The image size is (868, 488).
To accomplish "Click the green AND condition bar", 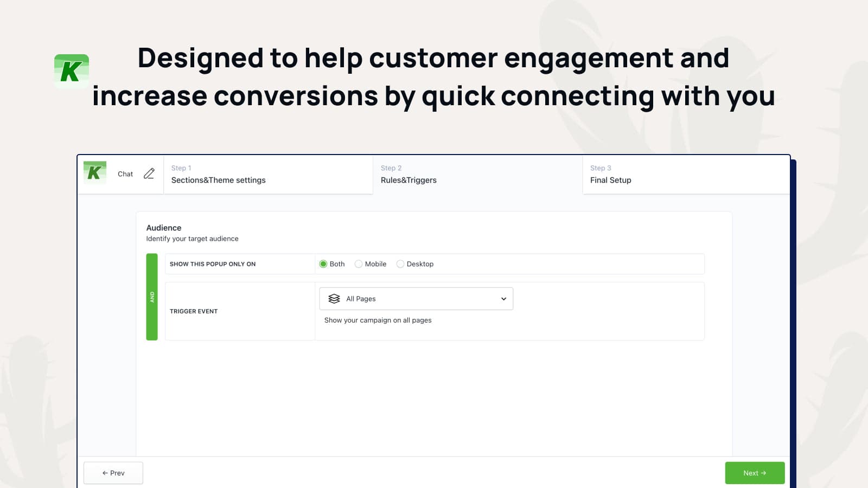I will pos(152,297).
